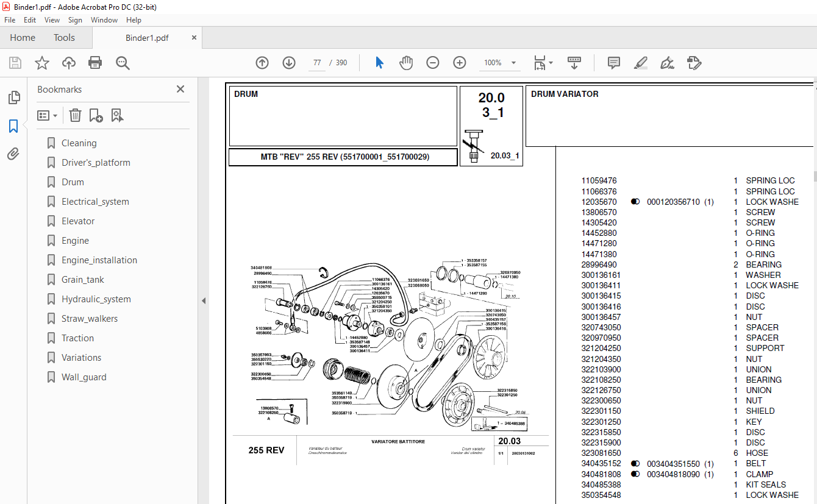Collapse the navigation pane arrow
The image size is (817, 504).
click(204, 300)
